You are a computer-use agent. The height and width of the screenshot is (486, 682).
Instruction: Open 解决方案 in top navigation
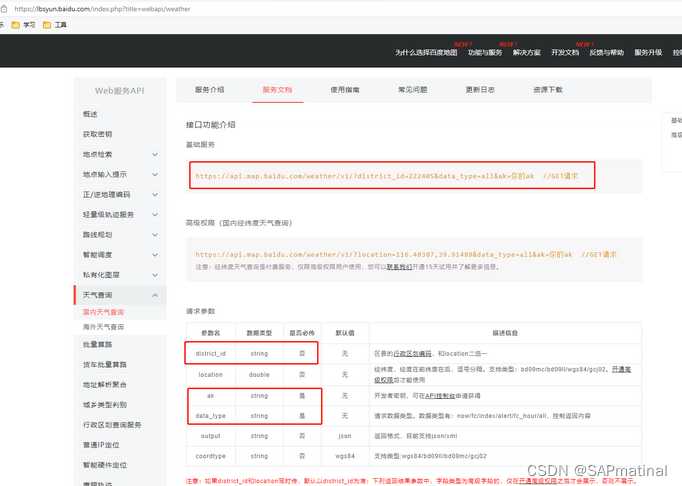[526, 53]
